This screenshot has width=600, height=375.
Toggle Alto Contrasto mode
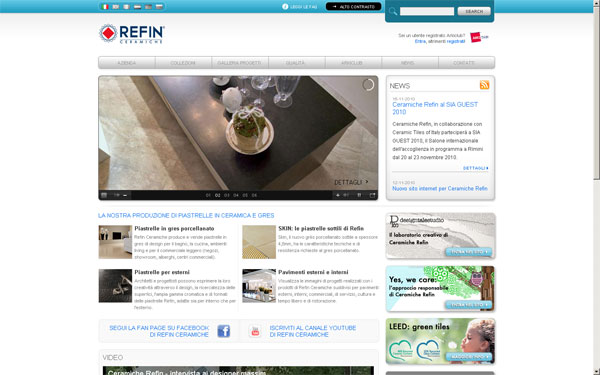pos(354,7)
